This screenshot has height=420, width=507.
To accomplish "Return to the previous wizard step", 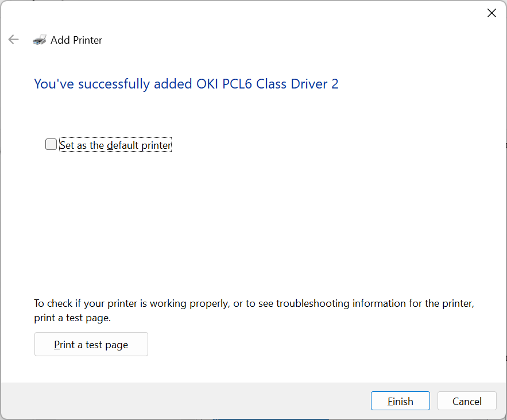I will (x=14, y=40).
